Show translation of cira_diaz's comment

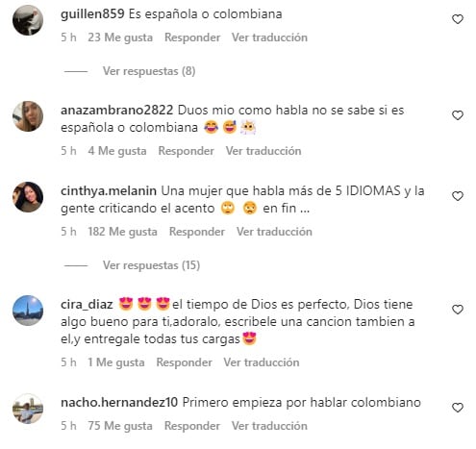(x=262, y=362)
